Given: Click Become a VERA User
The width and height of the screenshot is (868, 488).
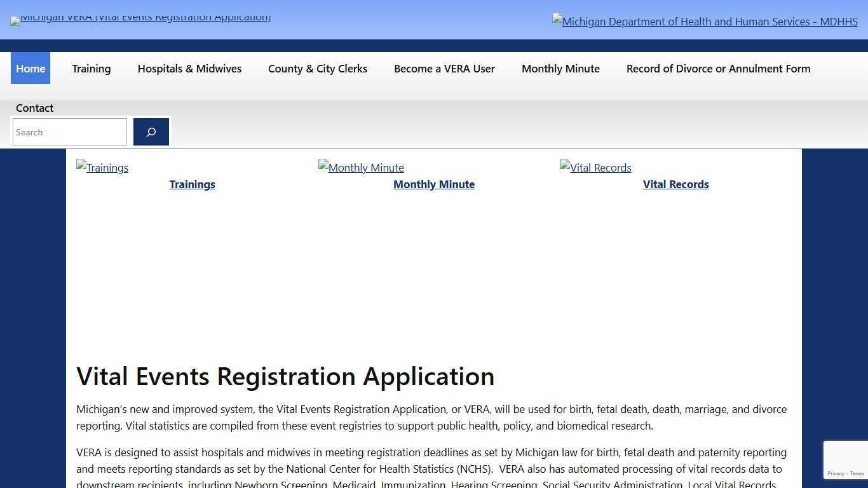Looking at the screenshot, I should [444, 68].
